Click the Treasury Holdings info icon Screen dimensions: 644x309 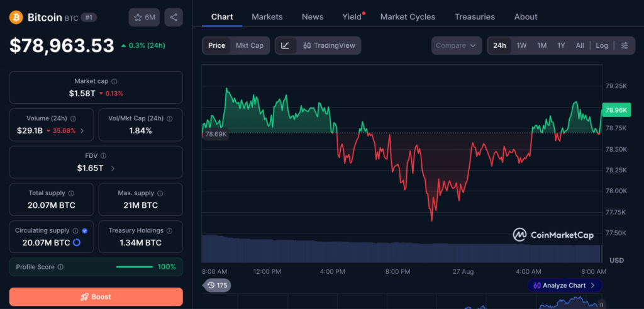click(x=170, y=231)
